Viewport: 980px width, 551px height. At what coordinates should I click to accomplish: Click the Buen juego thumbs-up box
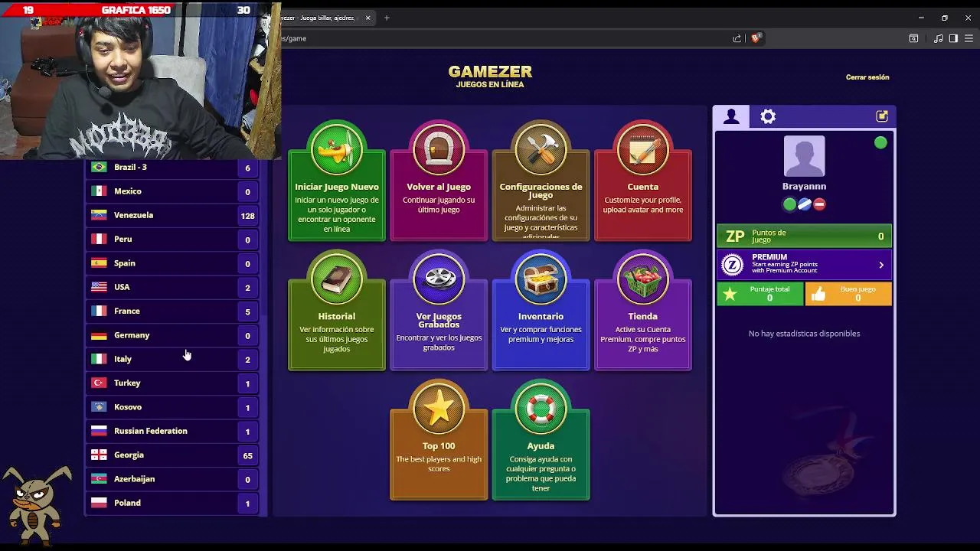coord(848,294)
